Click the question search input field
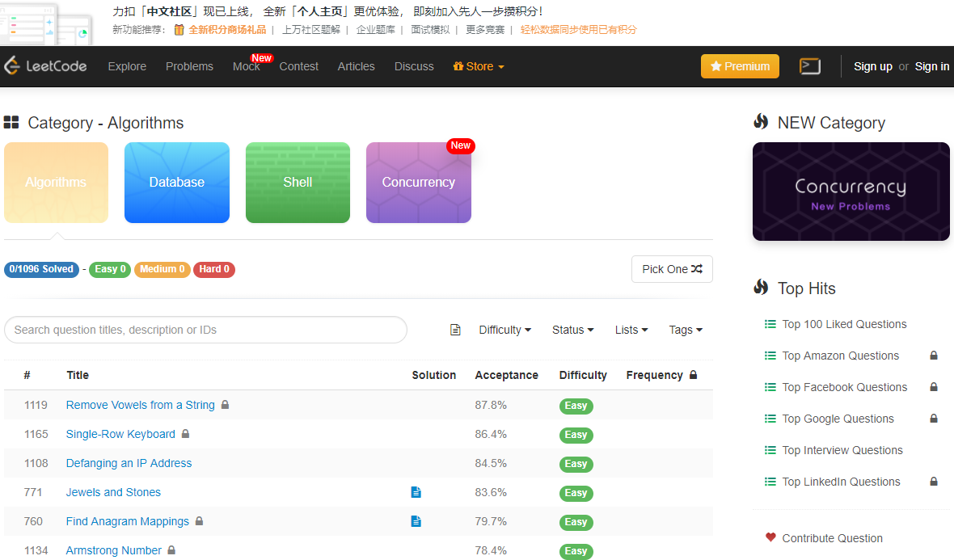 205,329
